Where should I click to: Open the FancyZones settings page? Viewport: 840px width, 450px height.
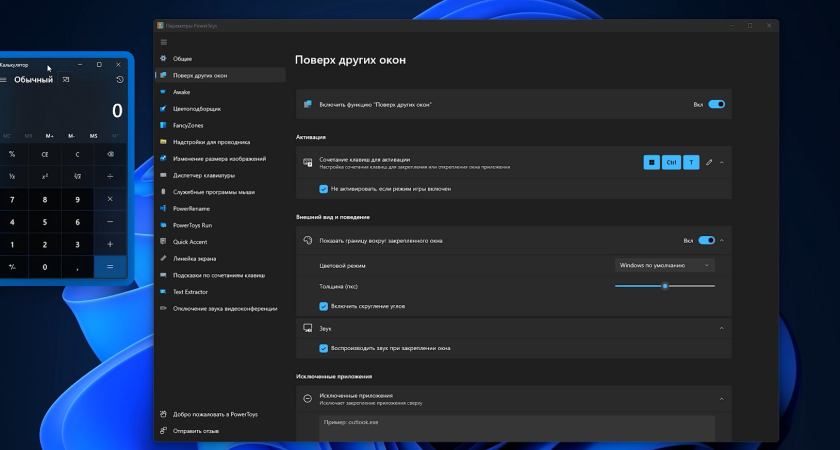pos(221,125)
